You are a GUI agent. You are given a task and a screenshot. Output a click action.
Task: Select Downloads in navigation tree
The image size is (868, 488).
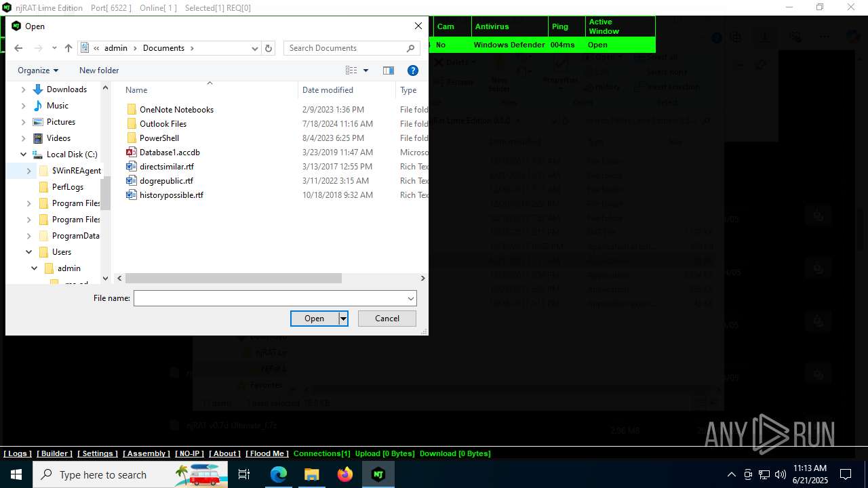click(x=66, y=89)
